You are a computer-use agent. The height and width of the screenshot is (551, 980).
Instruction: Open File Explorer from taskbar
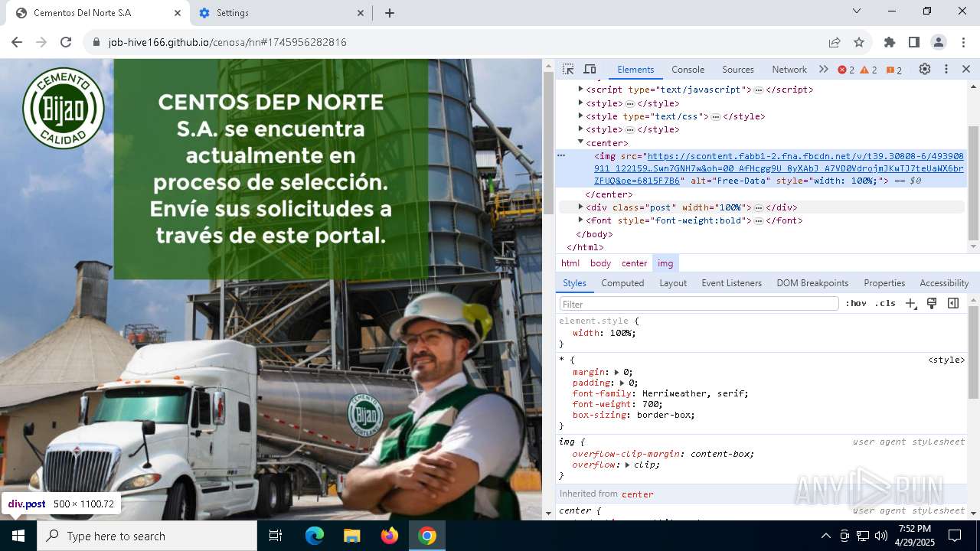(352, 536)
